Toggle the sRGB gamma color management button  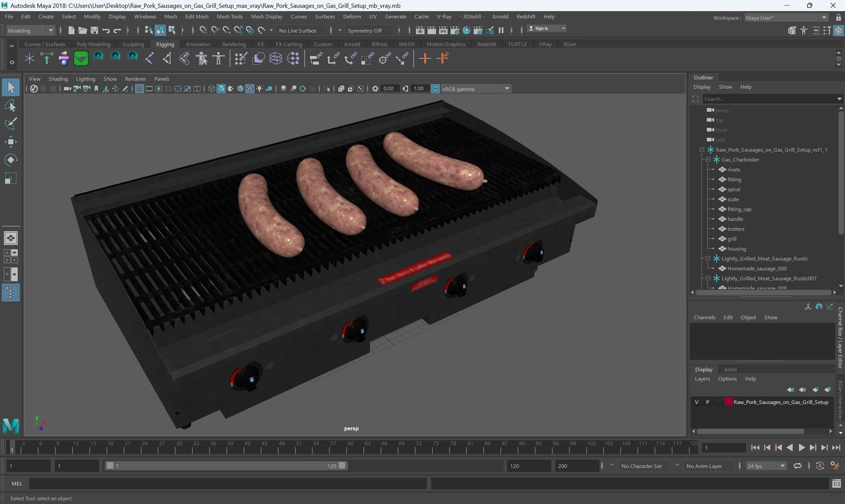tap(435, 89)
